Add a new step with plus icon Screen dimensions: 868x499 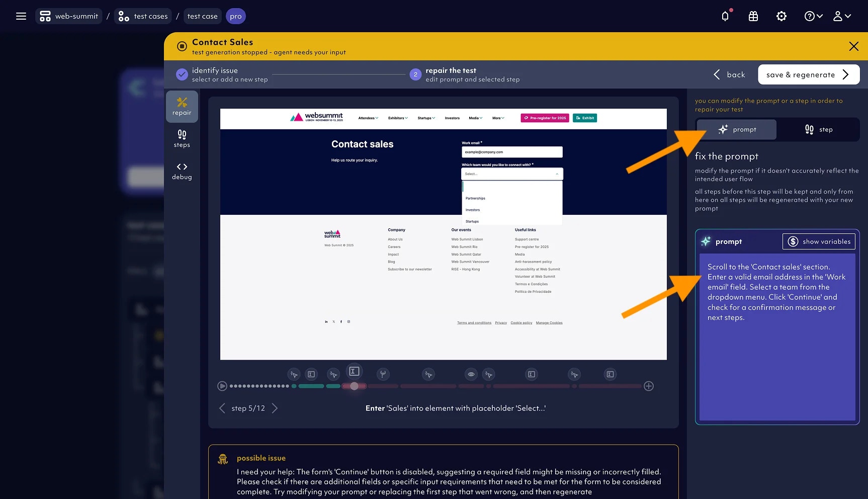649,386
